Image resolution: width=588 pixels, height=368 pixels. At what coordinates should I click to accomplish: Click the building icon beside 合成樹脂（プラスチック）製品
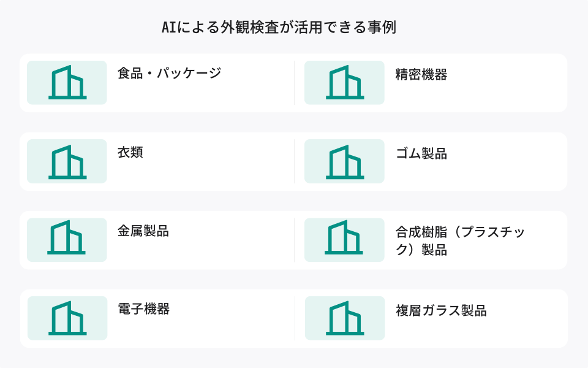pos(344,237)
